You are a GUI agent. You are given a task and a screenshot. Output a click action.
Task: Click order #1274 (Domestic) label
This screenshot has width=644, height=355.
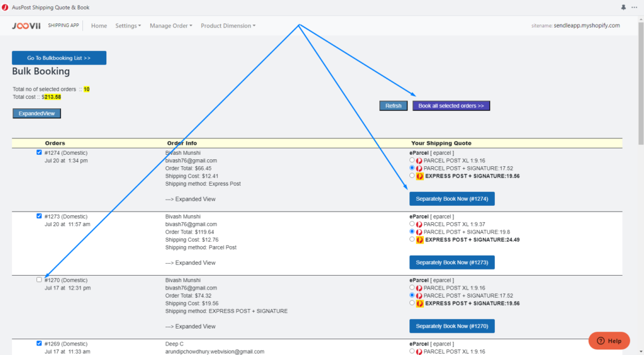[65, 153]
